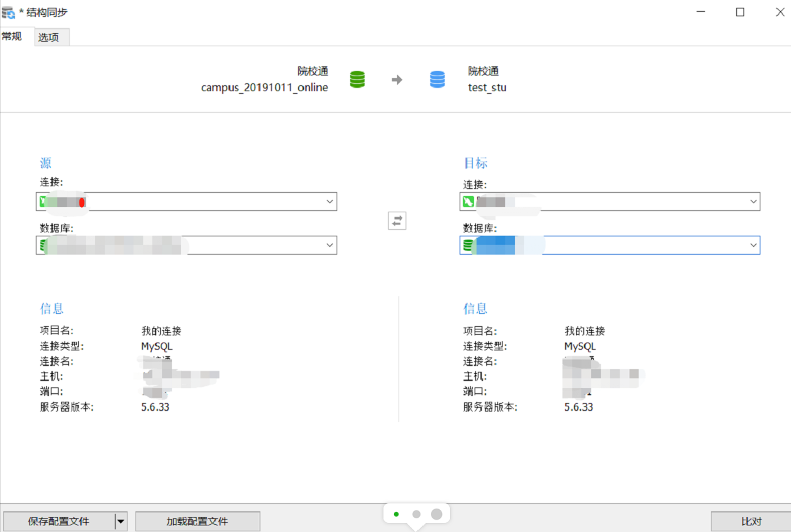
Task: Select the middle gray step indicator dot
Action: click(416, 514)
